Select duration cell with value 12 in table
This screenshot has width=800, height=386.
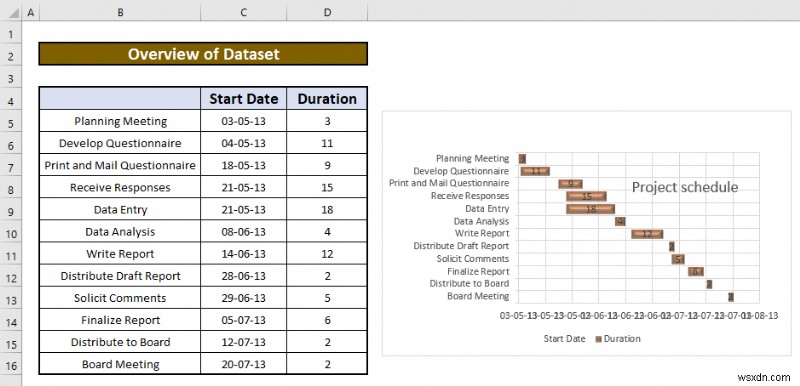pos(327,254)
